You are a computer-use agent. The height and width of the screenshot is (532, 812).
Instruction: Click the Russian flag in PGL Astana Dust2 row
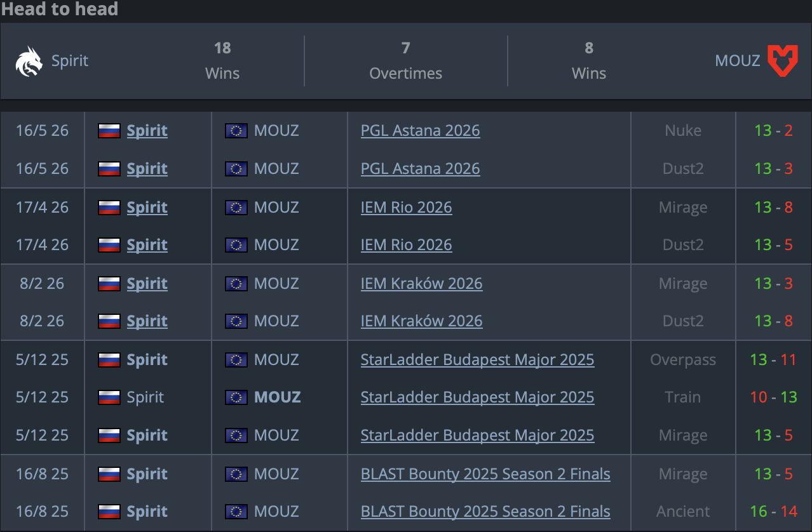pos(109,169)
